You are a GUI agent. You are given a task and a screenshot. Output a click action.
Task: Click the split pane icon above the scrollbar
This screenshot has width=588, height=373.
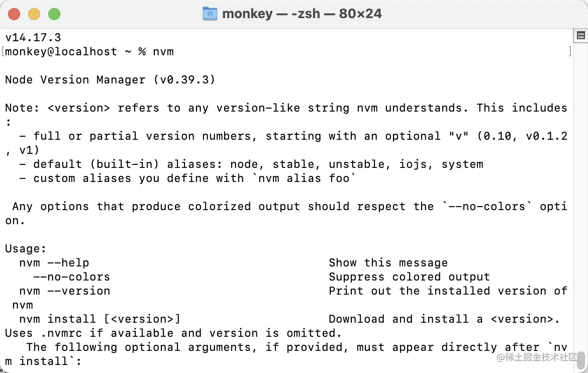tap(581, 36)
